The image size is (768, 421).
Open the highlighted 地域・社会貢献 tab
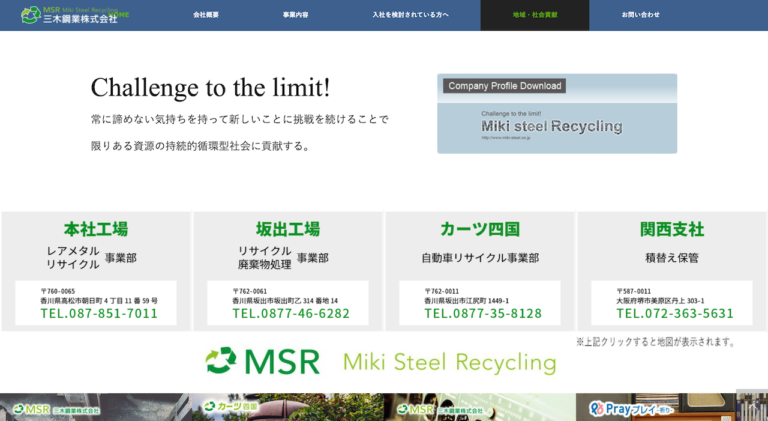(535, 15)
